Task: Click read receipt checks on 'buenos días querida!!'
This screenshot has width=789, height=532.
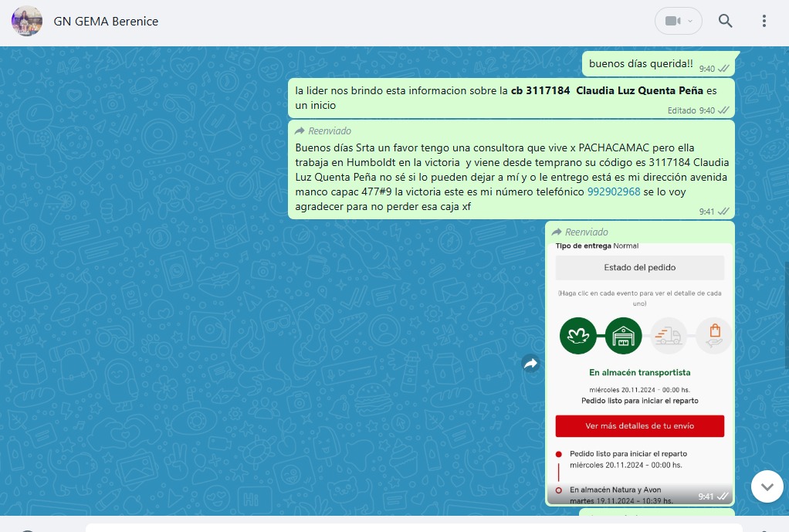Action: coord(723,69)
